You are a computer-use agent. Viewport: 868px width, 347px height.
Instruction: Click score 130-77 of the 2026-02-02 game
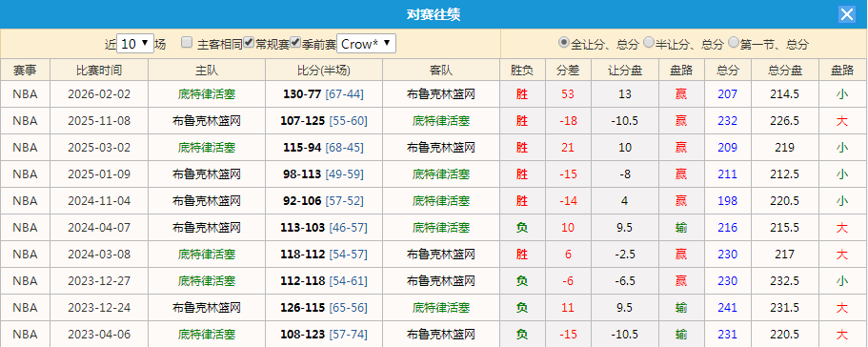coord(302,94)
